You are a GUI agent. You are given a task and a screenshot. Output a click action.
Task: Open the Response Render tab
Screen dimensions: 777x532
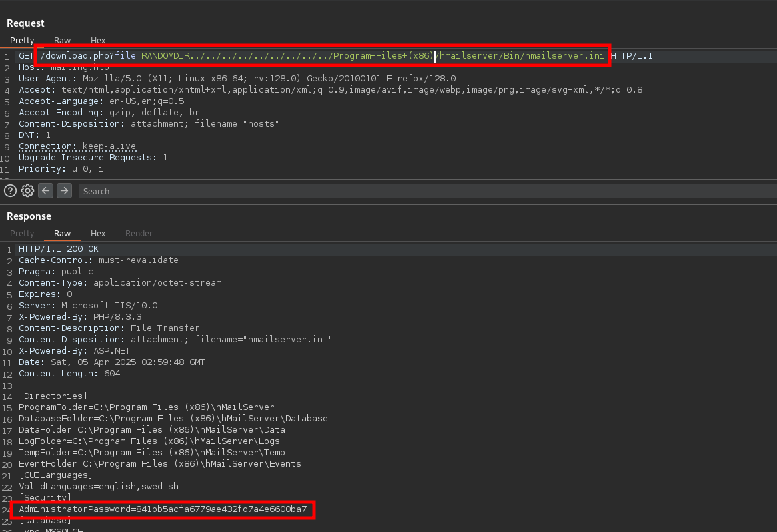click(139, 234)
